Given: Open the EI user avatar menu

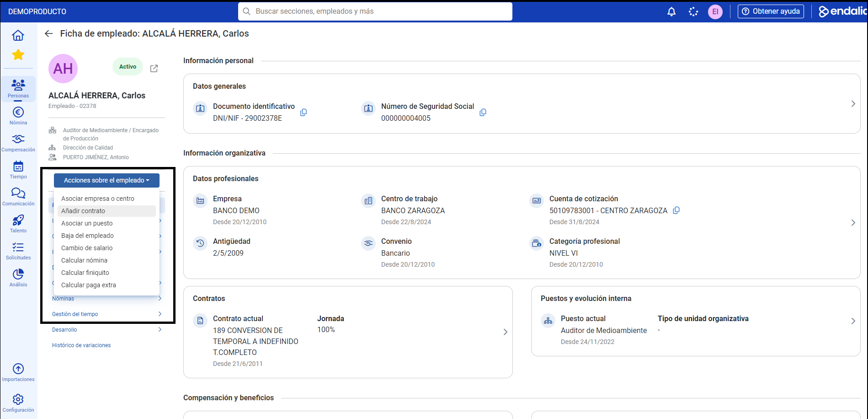Looking at the screenshot, I should 715,11.
